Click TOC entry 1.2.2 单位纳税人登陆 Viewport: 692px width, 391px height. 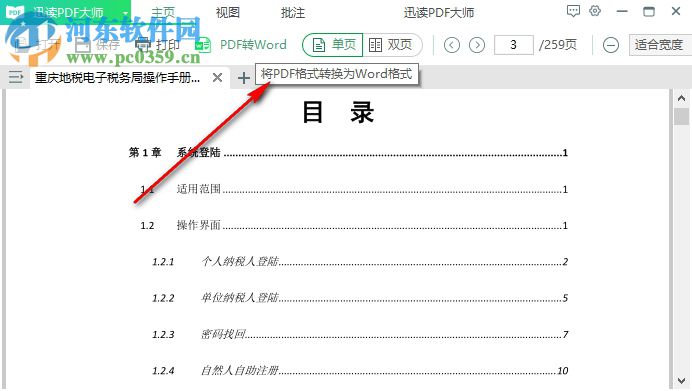pos(360,298)
